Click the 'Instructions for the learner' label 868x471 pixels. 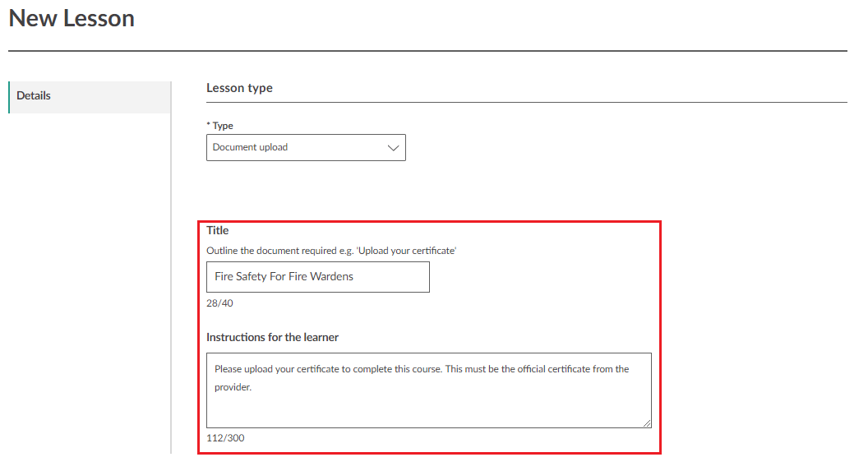pyautogui.click(x=272, y=337)
